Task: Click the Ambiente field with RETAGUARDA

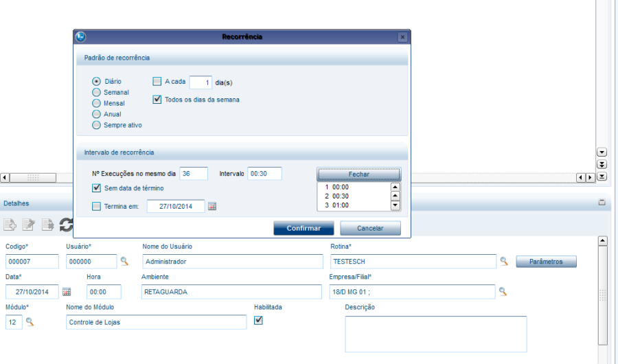Action: (x=231, y=292)
